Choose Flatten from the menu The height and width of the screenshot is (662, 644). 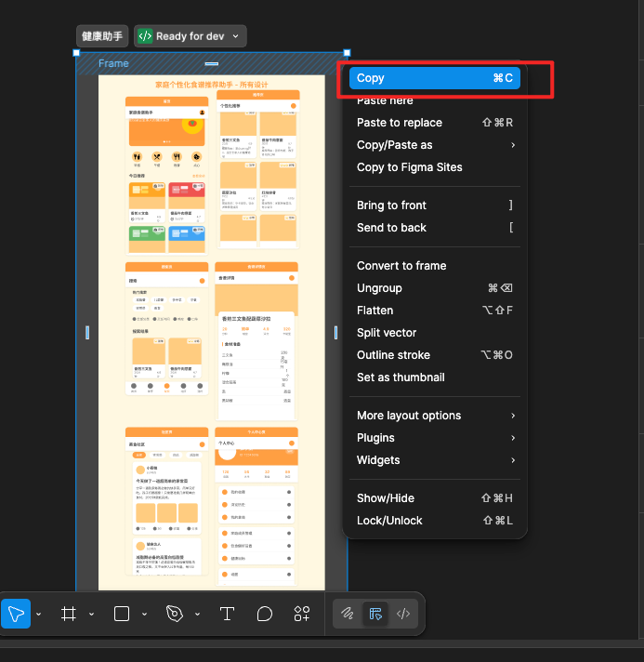pos(435,311)
